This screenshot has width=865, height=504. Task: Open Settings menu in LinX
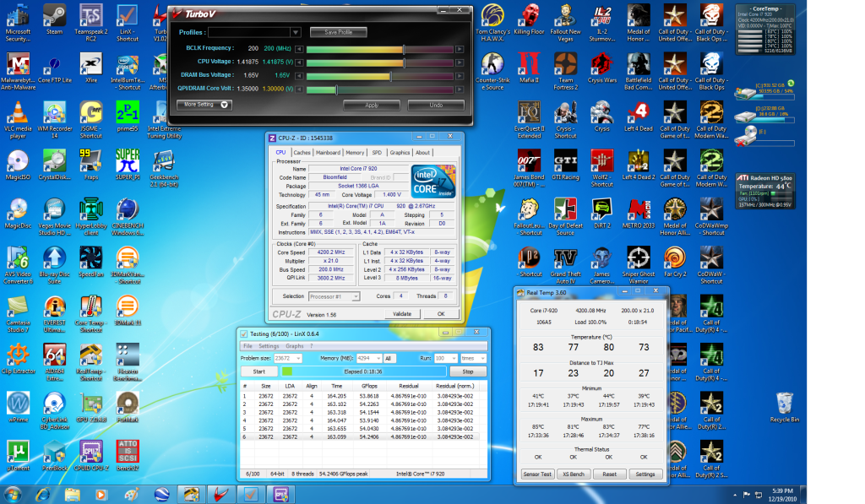(269, 346)
